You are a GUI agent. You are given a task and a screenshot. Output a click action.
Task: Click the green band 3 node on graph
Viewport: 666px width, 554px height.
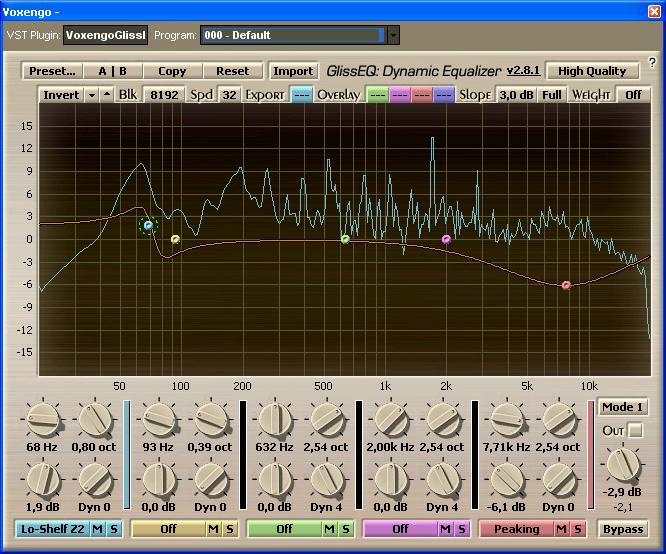point(345,239)
